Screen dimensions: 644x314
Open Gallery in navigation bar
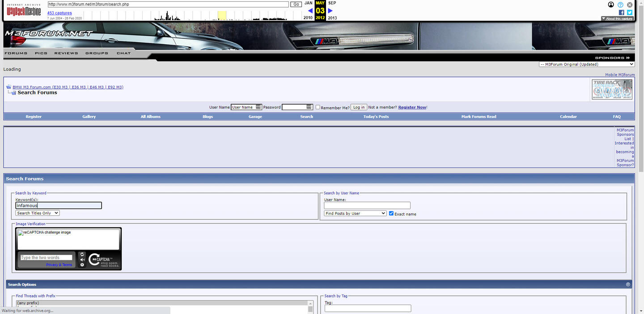click(89, 117)
